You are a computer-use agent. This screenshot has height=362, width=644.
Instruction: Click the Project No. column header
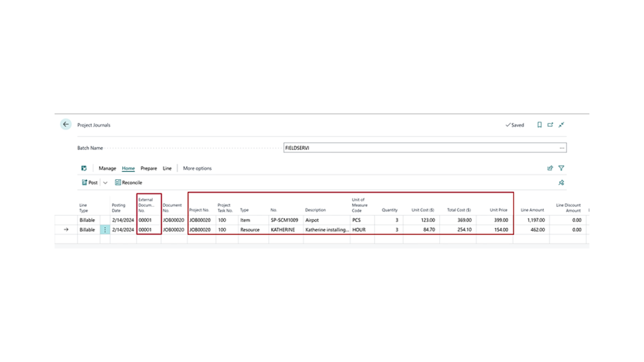199,210
